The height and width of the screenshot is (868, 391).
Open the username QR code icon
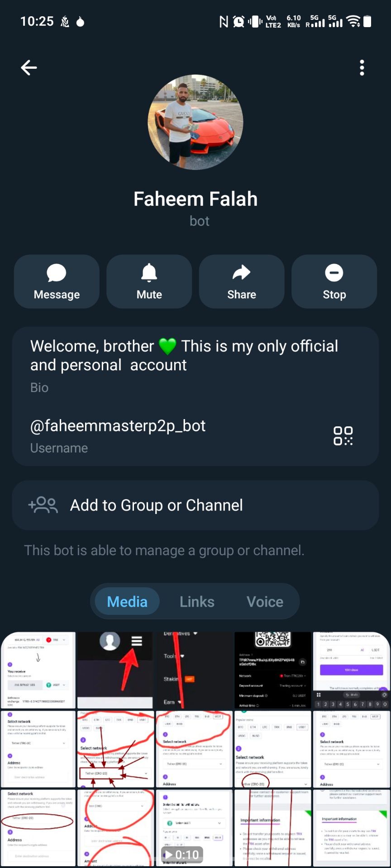[343, 436]
